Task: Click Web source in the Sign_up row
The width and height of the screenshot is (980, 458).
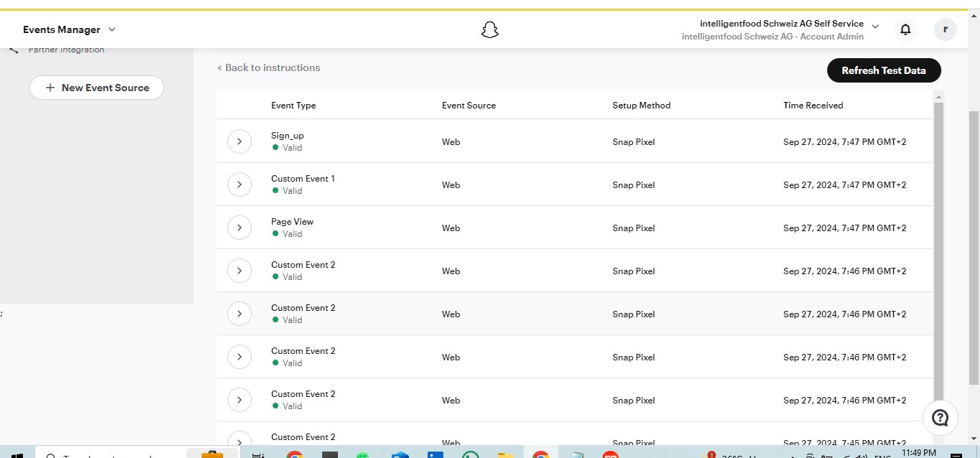Action: click(451, 142)
